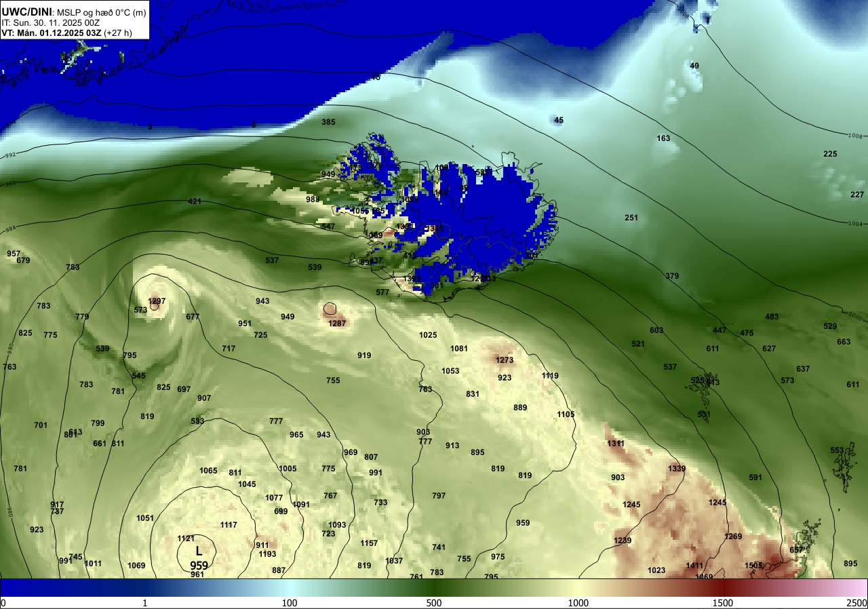Click the map value 961
This screenshot has height=609, width=868.
click(197, 574)
